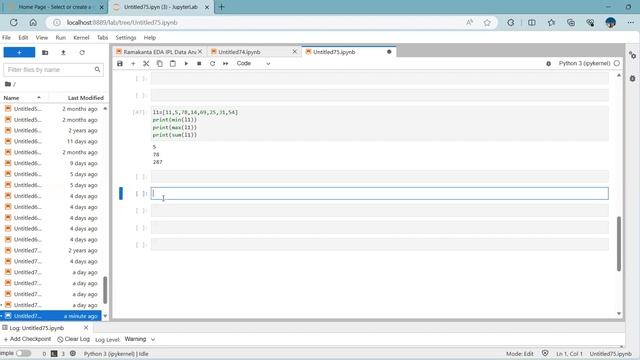Open the File menu
Screen dimensions: 640x360
click(x=7, y=38)
